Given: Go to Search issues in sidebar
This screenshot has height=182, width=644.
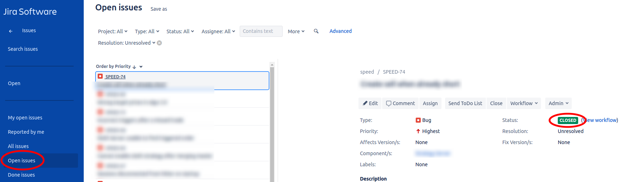Looking at the screenshot, I should click(23, 49).
